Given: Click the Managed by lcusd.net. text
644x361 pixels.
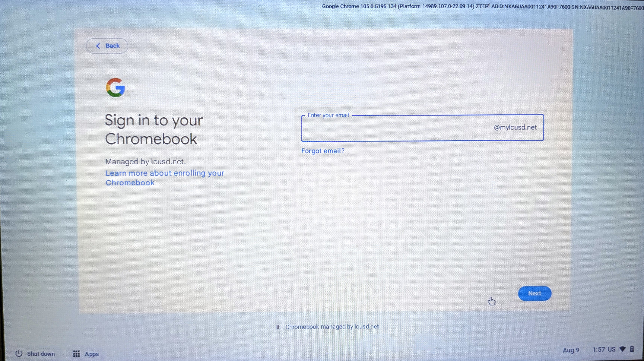Looking at the screenshot, I should (145, 161).
